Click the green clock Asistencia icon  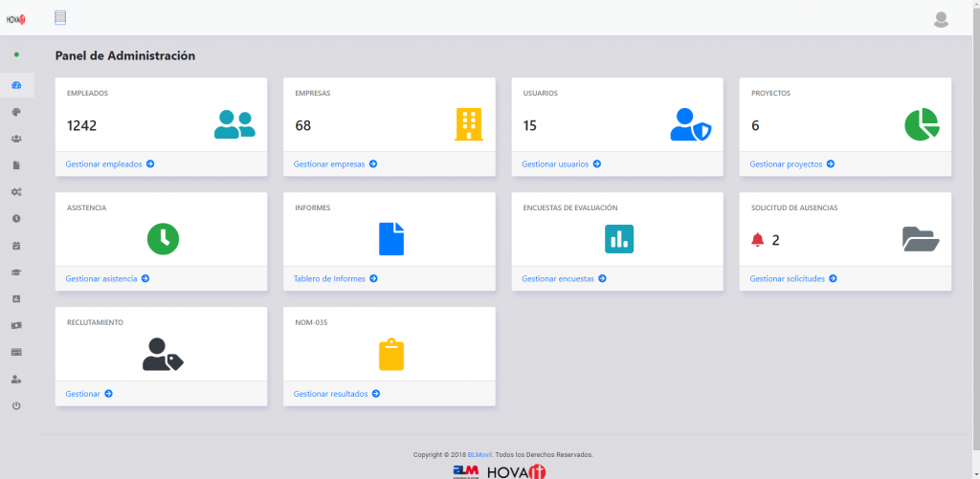163,239
